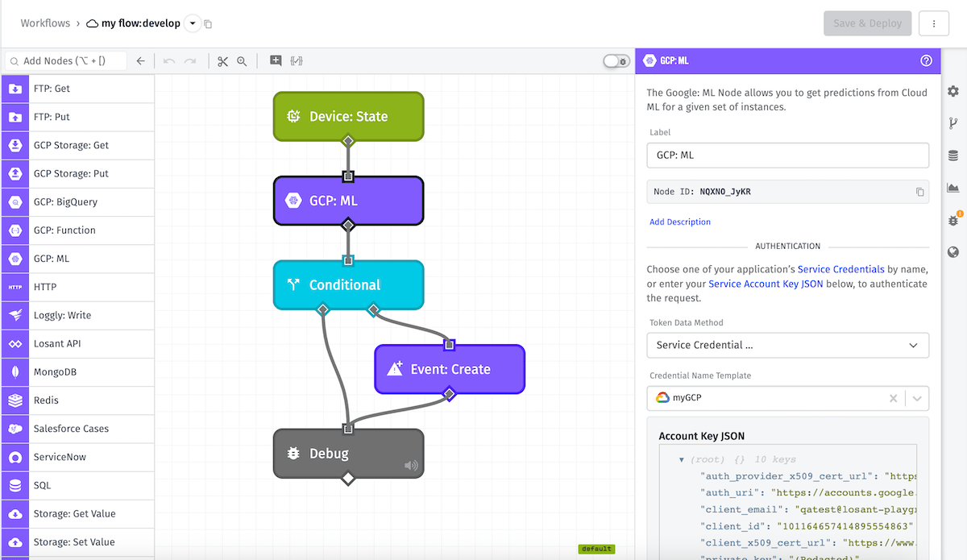This screenshot has width=967, height=560.
Task: Click the payload braces icon in toolbar
Action: tap(297, 60)
